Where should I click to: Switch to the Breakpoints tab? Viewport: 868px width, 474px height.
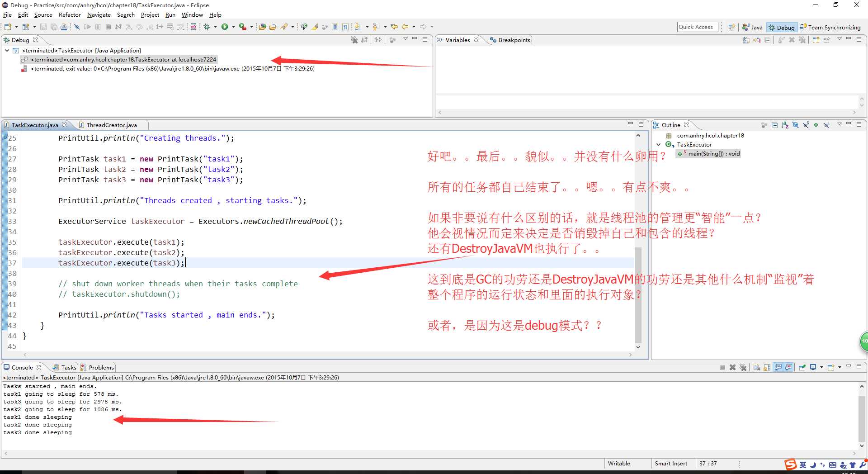click(510, 40)
